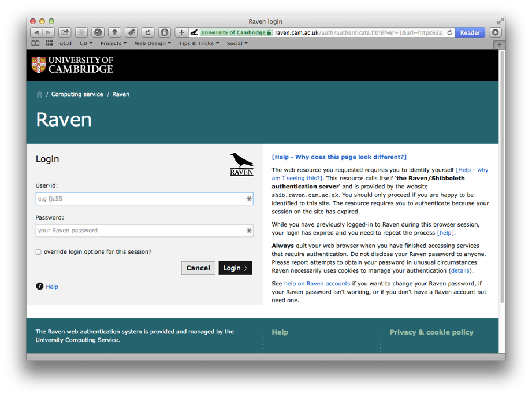Screen dimensions: 532x397
Task: Click the large Raven page heading
Action: [64, 120]
